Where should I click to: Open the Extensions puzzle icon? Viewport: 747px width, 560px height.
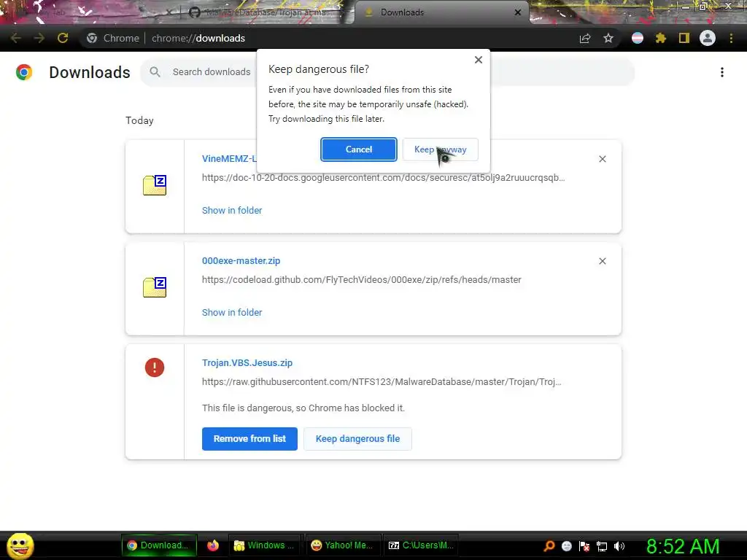[660, 38]
